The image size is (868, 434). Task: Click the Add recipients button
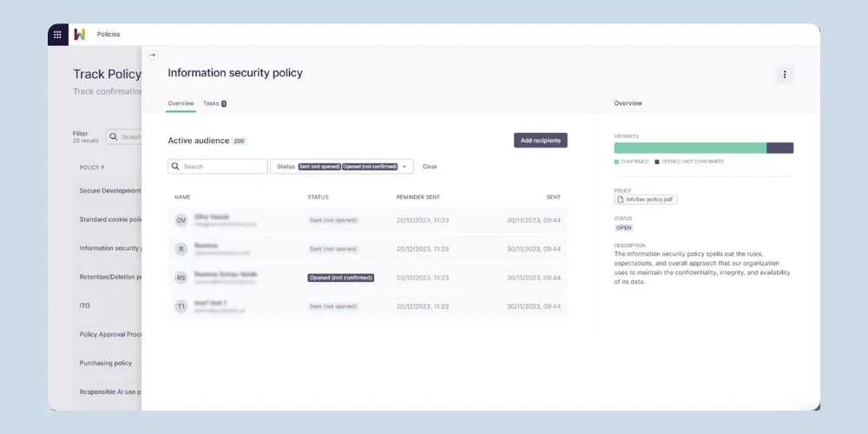click(540, 141)
